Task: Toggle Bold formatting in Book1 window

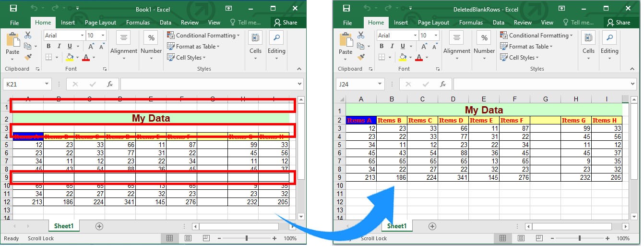Action: [x=48, y=46]
